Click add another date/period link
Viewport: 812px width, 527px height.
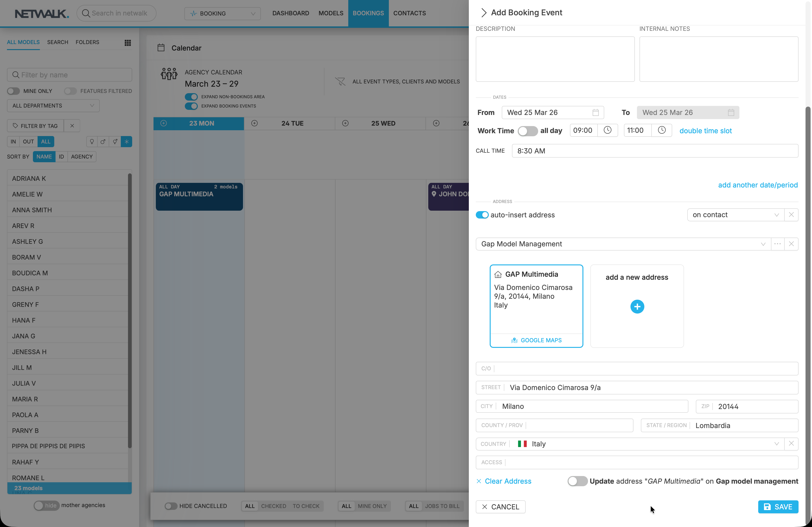pos(758,185)
